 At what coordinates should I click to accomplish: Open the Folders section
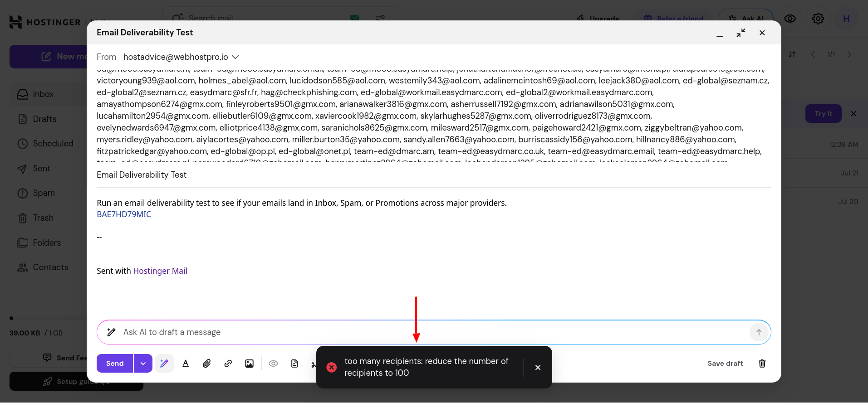(x=47, y=243)
